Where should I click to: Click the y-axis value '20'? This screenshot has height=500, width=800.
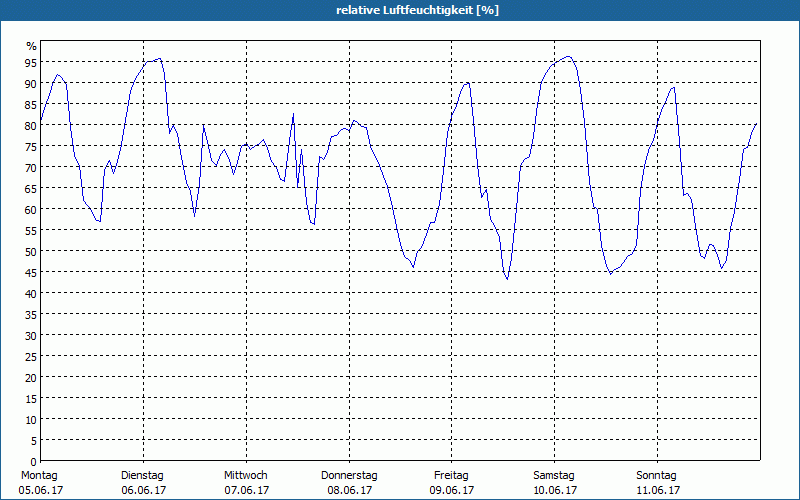click(31, 378)
